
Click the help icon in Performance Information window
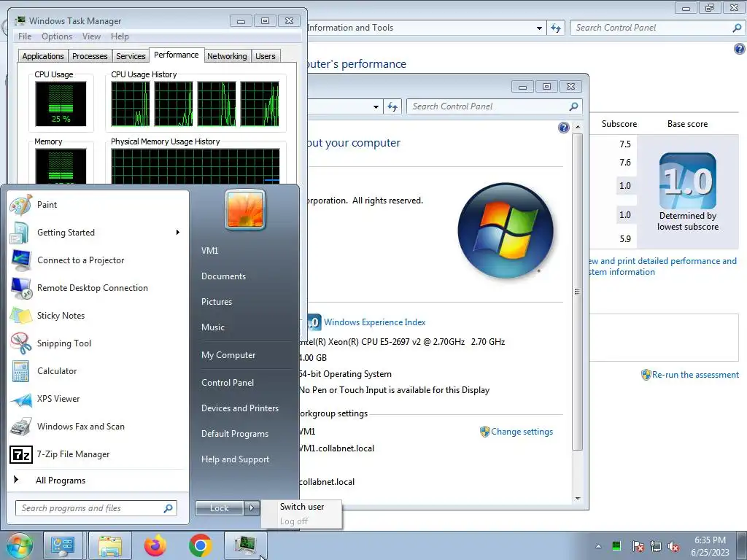[x=740, y=49]
